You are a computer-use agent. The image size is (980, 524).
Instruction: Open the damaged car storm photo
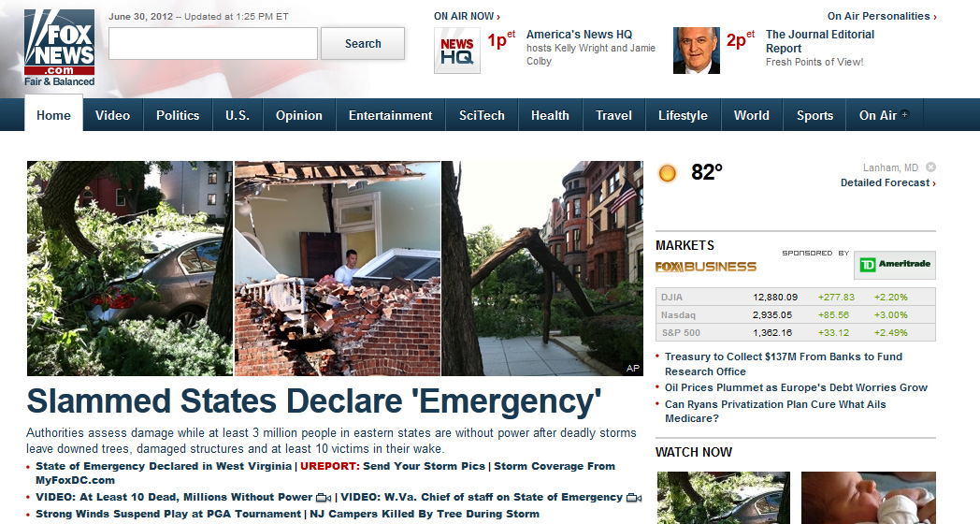pos(130,269)
